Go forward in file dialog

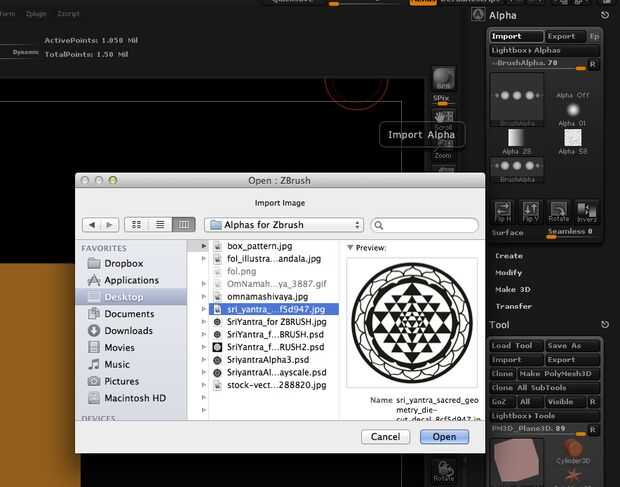pos(110,225)
